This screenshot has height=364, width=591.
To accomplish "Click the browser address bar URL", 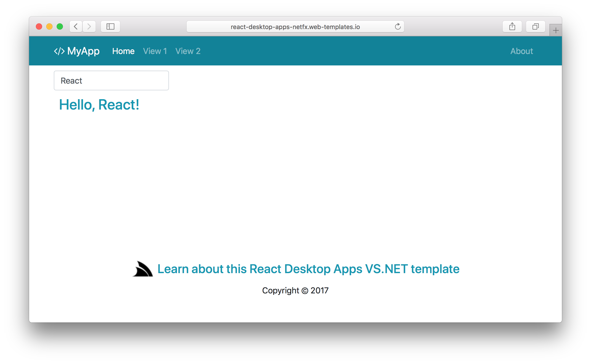I will pos(295,27).
